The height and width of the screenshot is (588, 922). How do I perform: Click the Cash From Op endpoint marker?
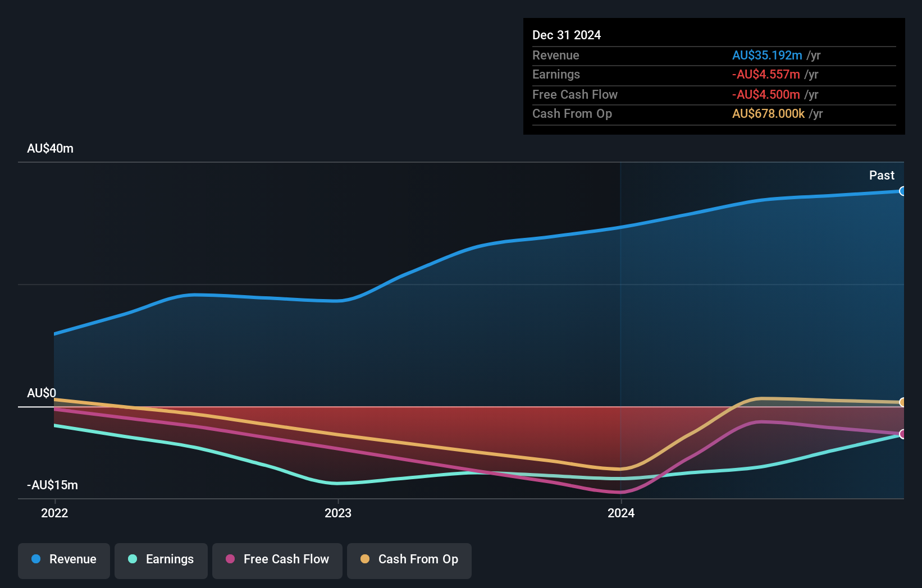[x=902, y=402]
